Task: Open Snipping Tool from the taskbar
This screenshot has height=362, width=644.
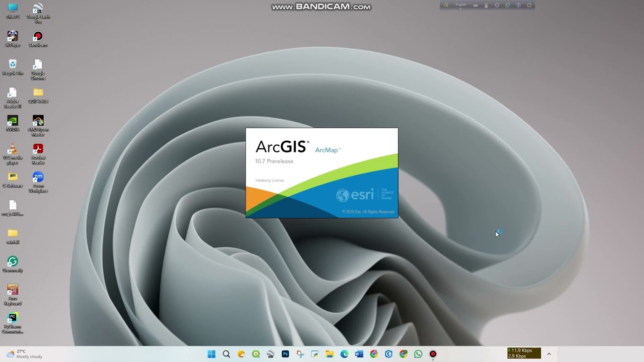Action: coord(300,354)
